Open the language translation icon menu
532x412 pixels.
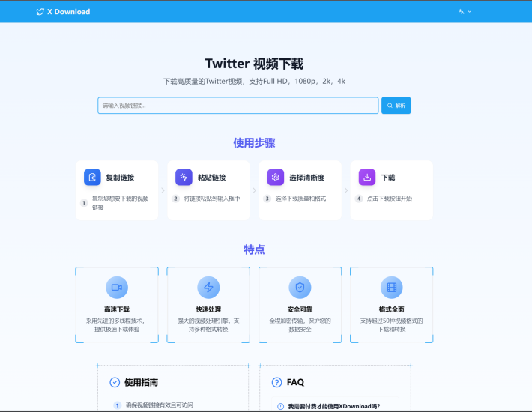[x=461, y=11]
